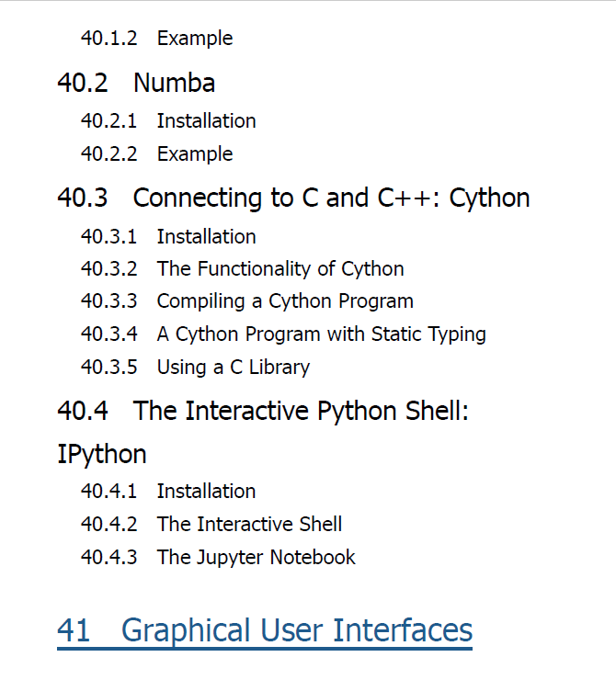Screen dimensions: 616x691
Task: Open 40.3 Connecting to C and C++: Cython
Action: tap(293, 198)
